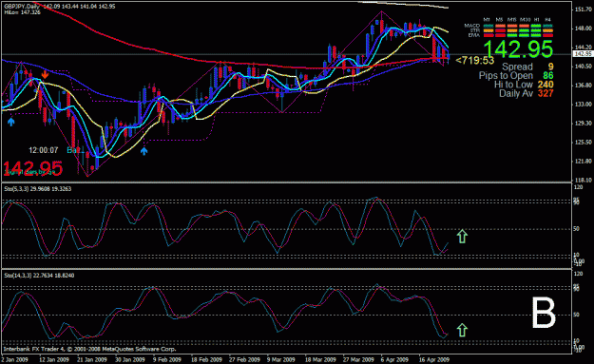The width and height of the screenshot is (594, 364).
Task: Click the 12:00:07 clock text
Action: [x=44, y=150]
